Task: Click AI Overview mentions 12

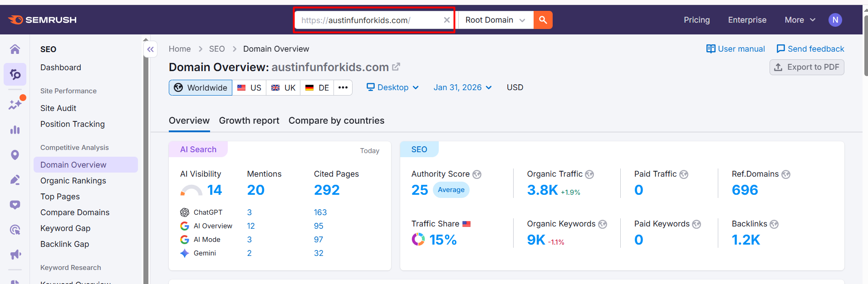Action: pyautogui.click(x=251, y=226)
